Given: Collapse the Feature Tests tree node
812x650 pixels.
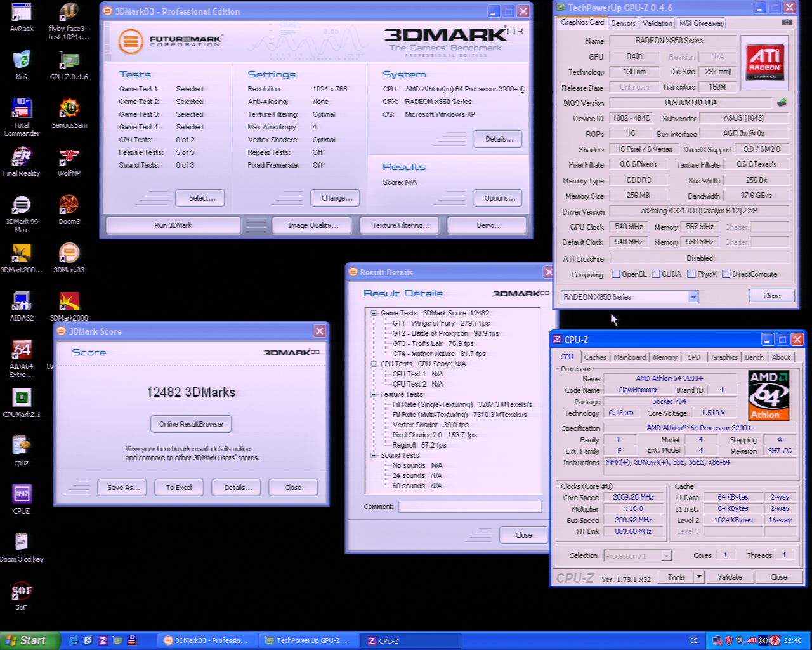Looking at the screenshot, I should click(x=374, y=394).
